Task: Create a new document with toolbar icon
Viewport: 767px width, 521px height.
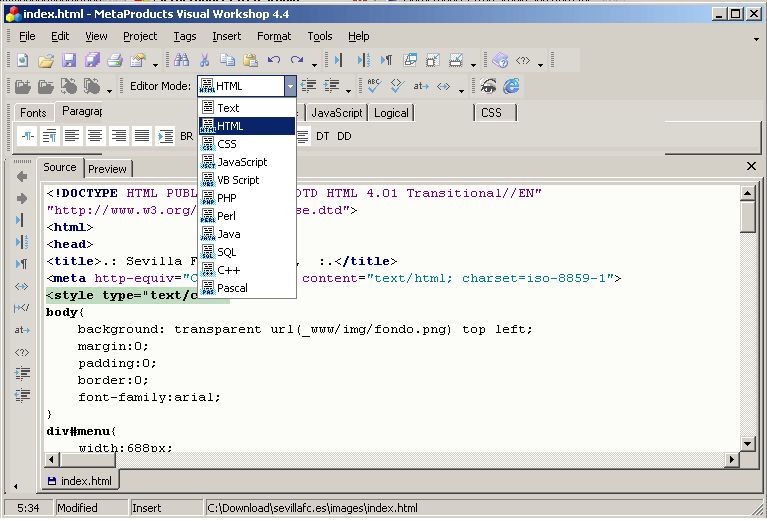Action: [23, 60]
